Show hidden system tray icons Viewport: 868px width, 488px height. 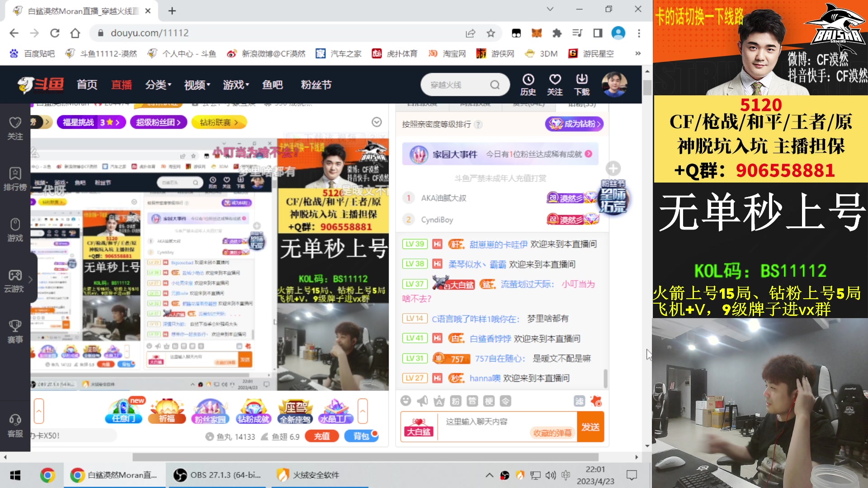(x=489, y=475)
